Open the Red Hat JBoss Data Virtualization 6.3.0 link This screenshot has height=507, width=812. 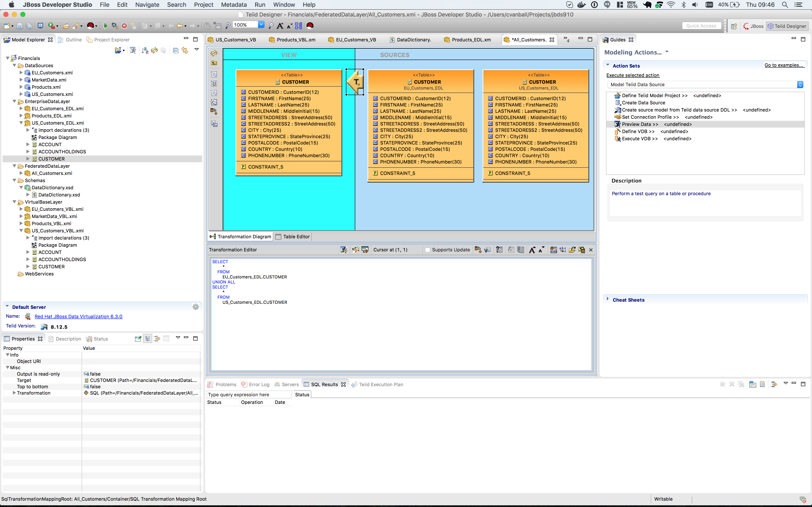tap(78, 316)
